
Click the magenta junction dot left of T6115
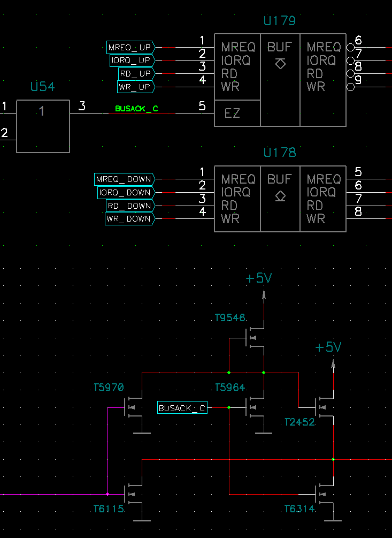[107, 494]
